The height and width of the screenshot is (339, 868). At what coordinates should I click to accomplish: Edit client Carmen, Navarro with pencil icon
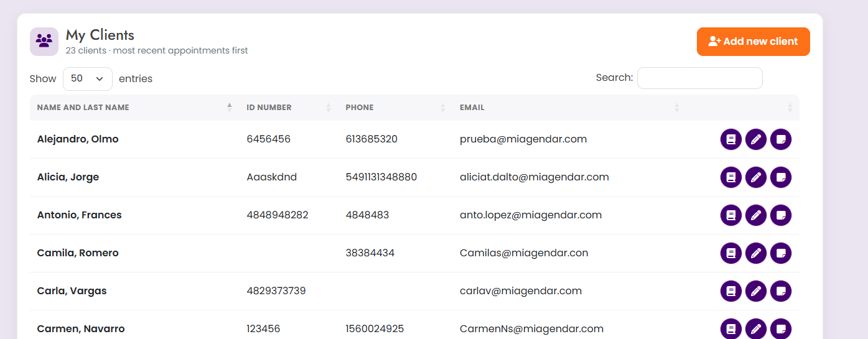[x=756, y=328]
